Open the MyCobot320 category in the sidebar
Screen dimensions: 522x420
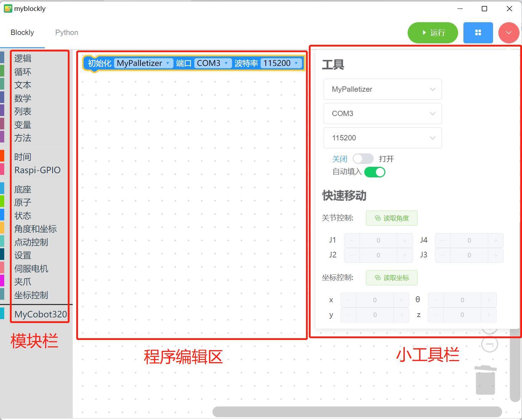(x=40, y=314)
